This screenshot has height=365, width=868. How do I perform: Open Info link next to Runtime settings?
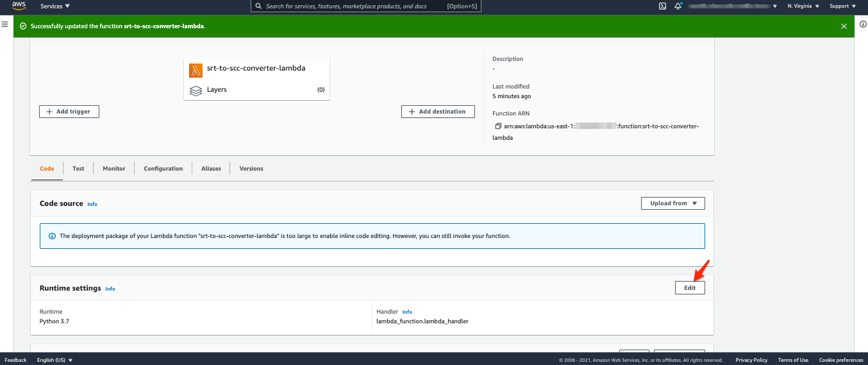(110, 289)
